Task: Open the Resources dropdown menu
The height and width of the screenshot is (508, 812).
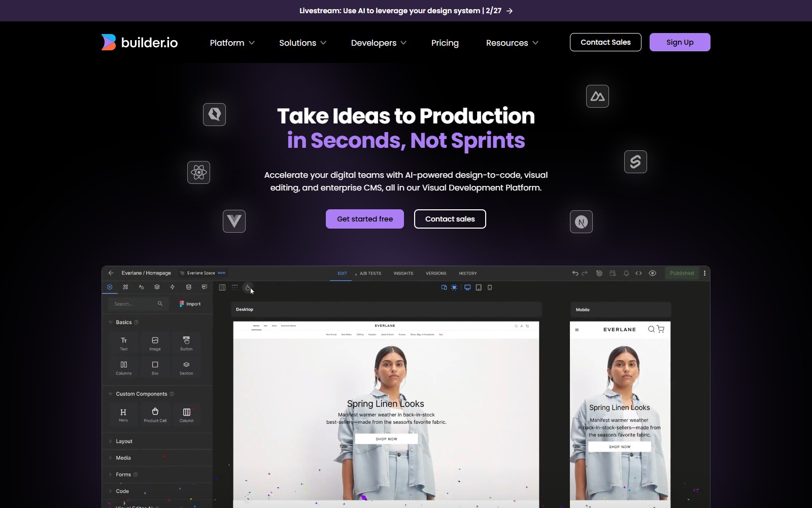Action: tap(512, 43)
